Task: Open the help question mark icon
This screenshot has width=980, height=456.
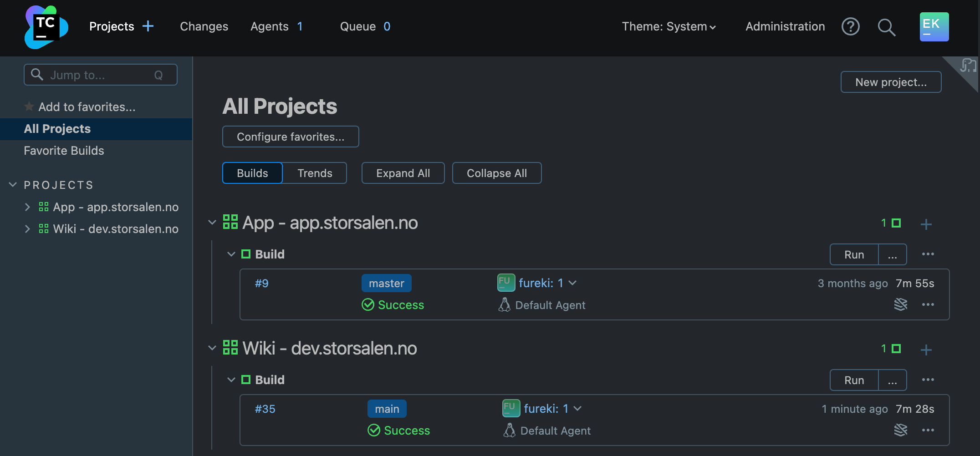Action: [x=850, y=27]
